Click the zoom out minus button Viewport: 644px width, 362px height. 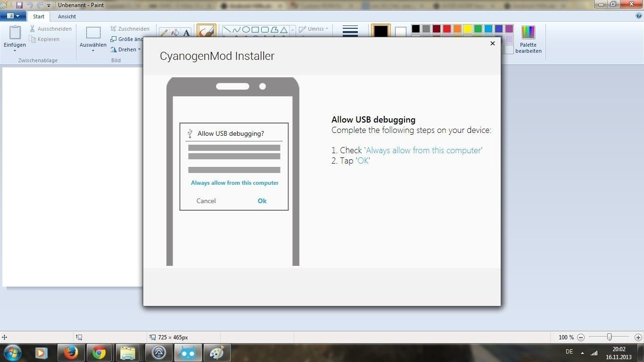(x=581, y=337)
